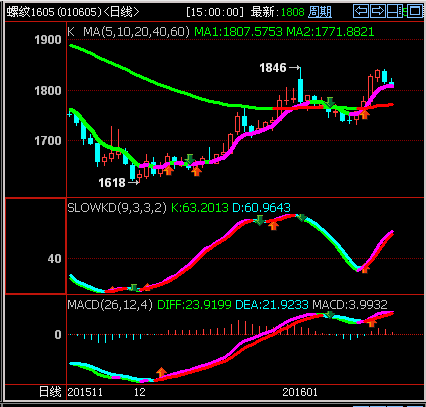Viewport: 426px width, 407px height.
Task: Click the maximize chart window icon
Action: point(415,11)
